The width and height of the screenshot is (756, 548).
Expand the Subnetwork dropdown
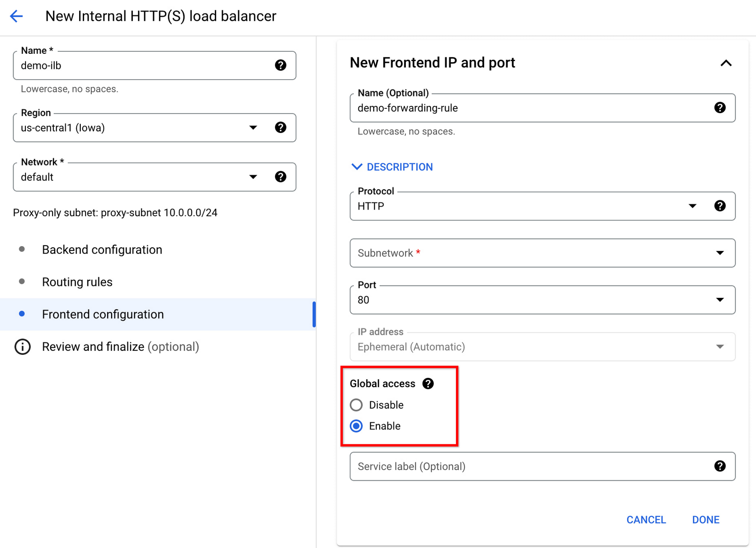tap(720, 253)
